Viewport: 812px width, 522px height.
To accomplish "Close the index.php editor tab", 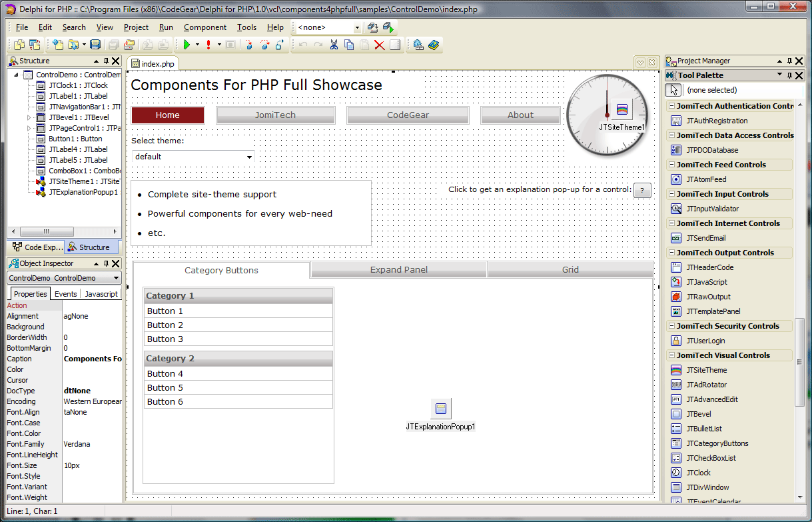I will click(x=652, y=63).
